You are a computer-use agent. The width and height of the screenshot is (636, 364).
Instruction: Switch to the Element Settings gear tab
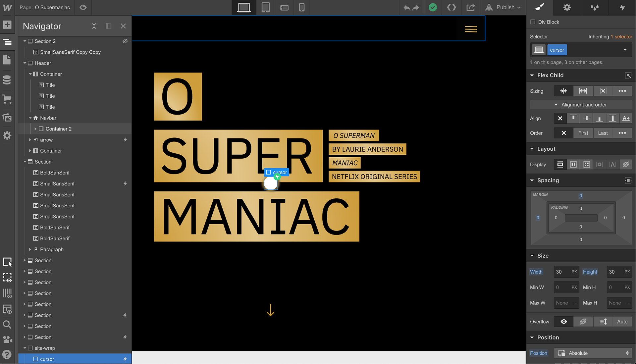[567, 7]
